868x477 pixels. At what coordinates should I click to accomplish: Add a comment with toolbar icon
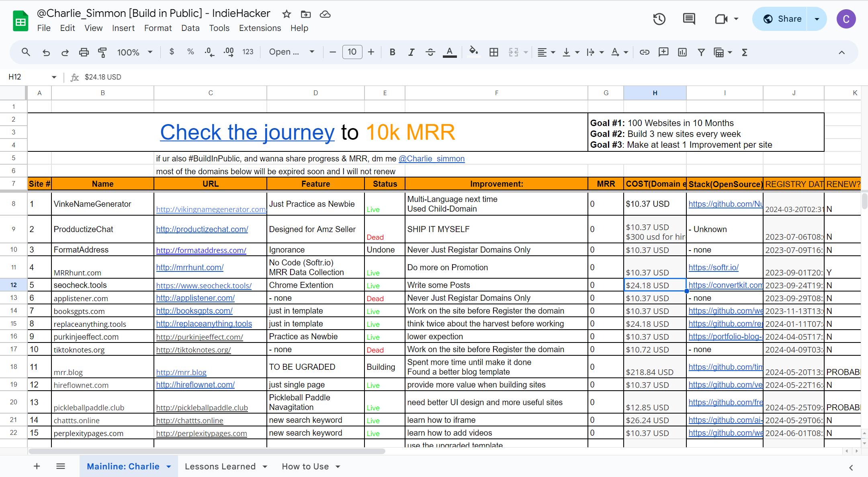point(663,52)
